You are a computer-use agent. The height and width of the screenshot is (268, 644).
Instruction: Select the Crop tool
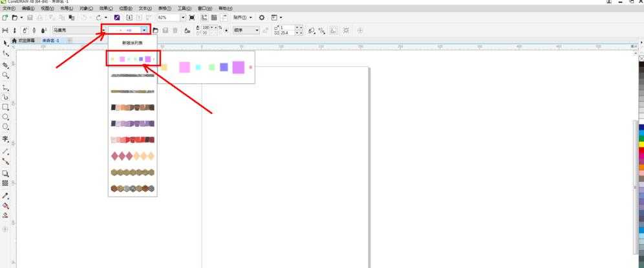point(6,65)
